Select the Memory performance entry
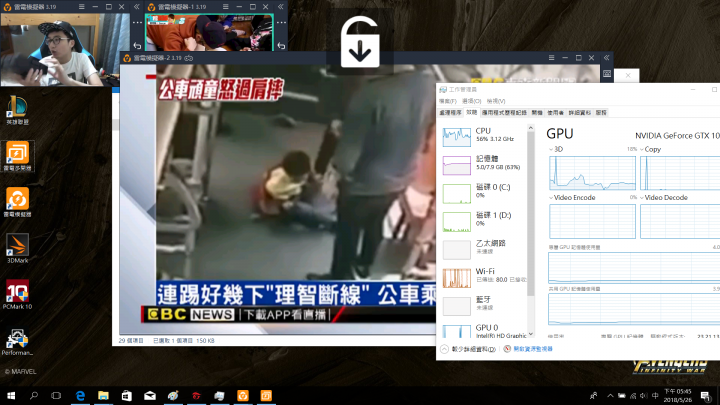The image size is (720, 405). (484, 164)
